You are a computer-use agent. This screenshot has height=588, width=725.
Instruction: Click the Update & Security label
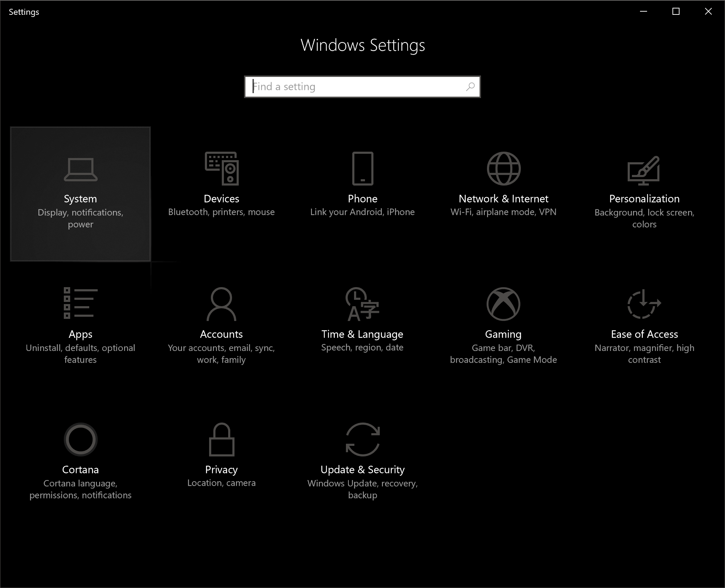click(x=362, y=469)
